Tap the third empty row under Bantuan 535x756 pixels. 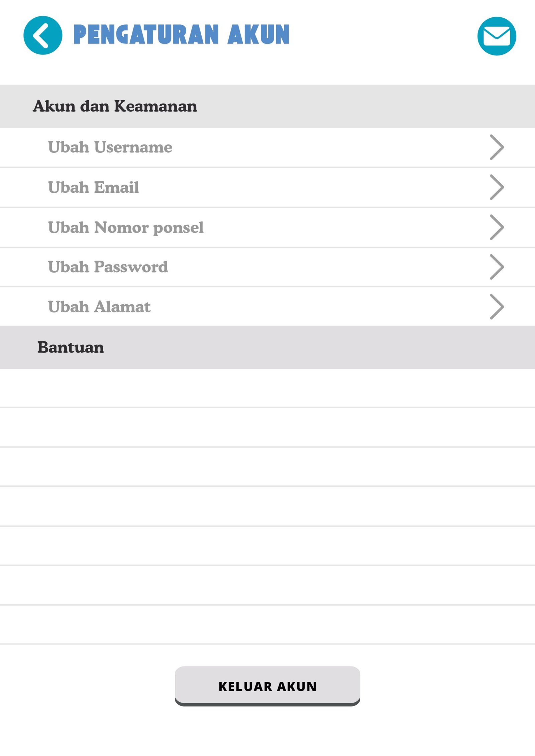(x=267, y=467)
